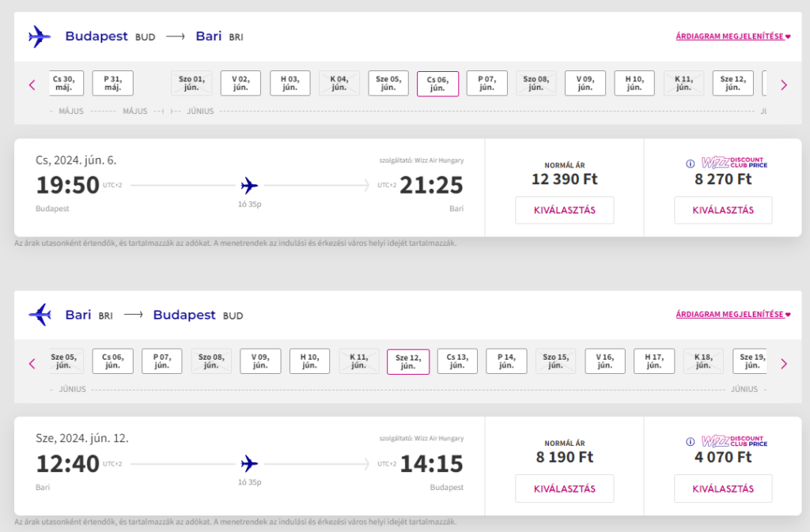Viewport: 810px width, 532px height.
Task: Choose return Discount Club 4 070 Ft fare
Action: (x=722, y=489)
